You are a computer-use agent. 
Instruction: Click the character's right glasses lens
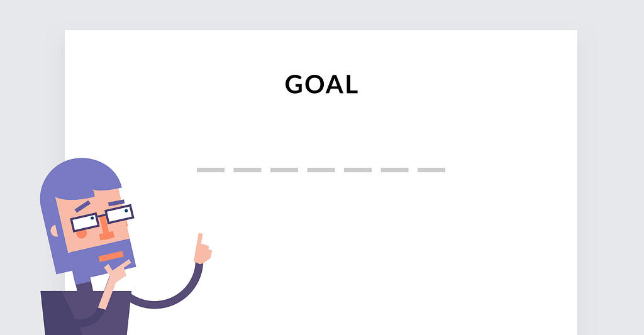click(x=119, y=214)
